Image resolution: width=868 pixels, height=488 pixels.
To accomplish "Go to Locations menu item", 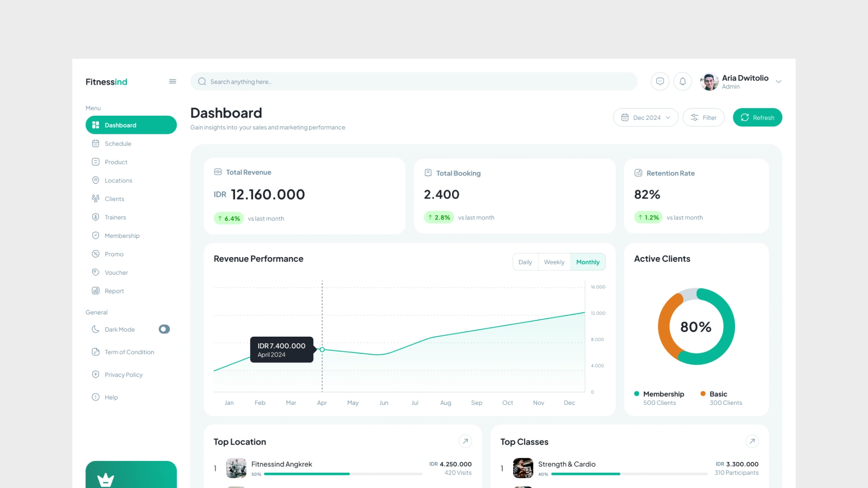I will point(131,180).
